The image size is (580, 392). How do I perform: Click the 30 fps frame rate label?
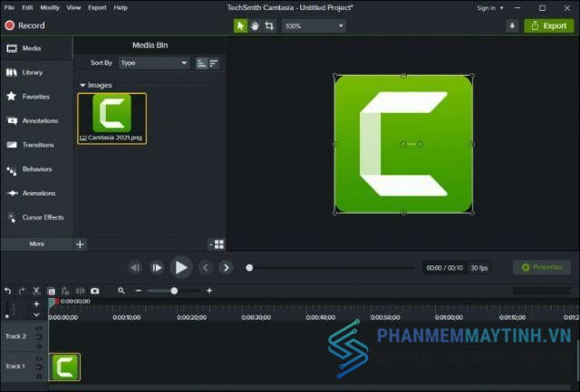coord(479,268)
